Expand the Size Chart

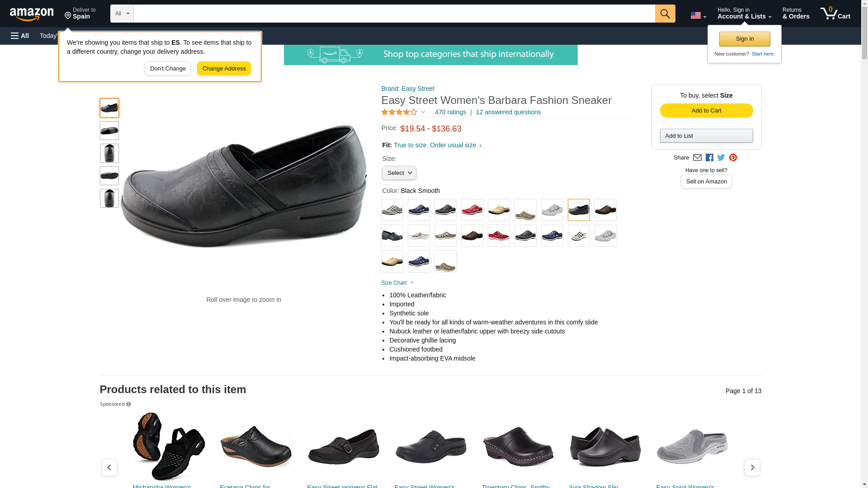tap(397, 283)
